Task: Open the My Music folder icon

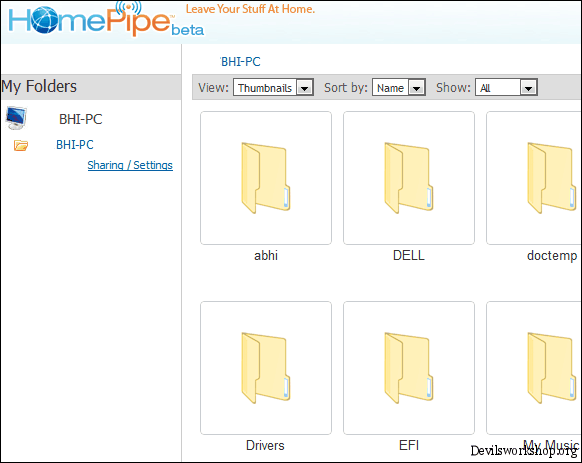Action: point(552,368)
